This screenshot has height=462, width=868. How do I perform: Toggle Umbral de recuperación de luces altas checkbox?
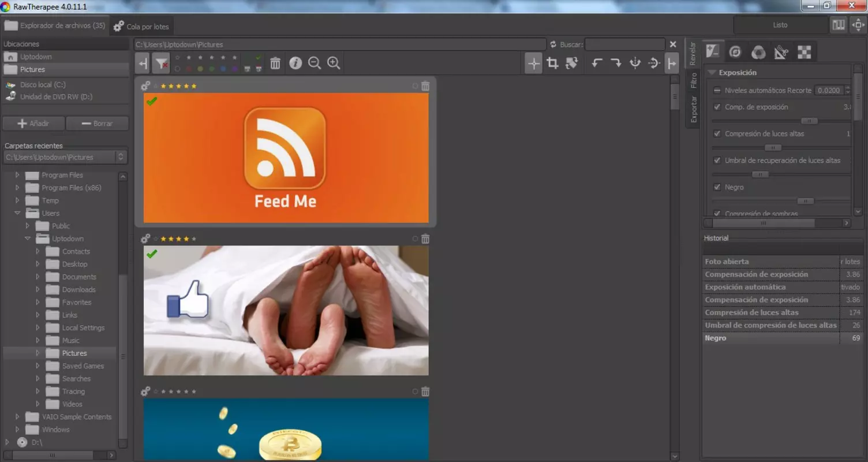pos(717,160)
